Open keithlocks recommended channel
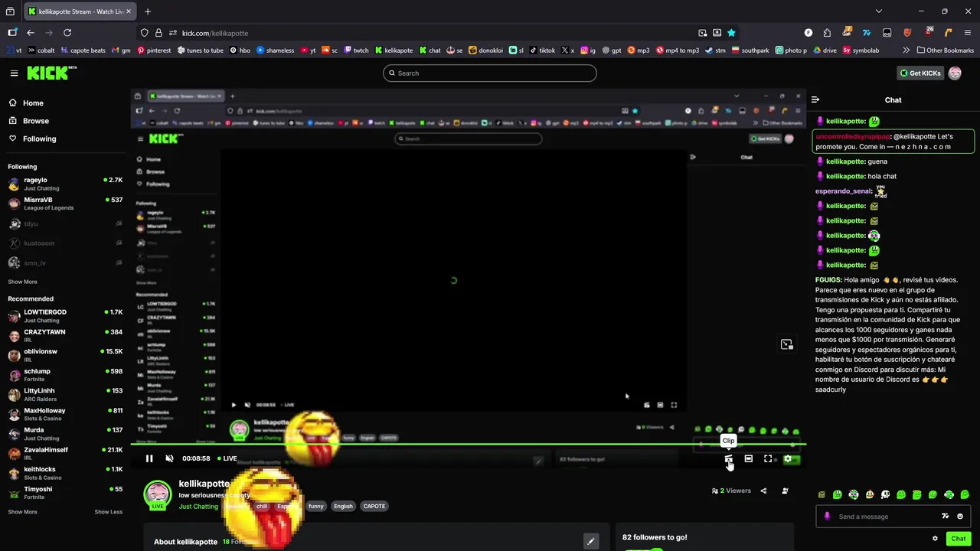This screenshot has height=551, width=980. point(65,473)
